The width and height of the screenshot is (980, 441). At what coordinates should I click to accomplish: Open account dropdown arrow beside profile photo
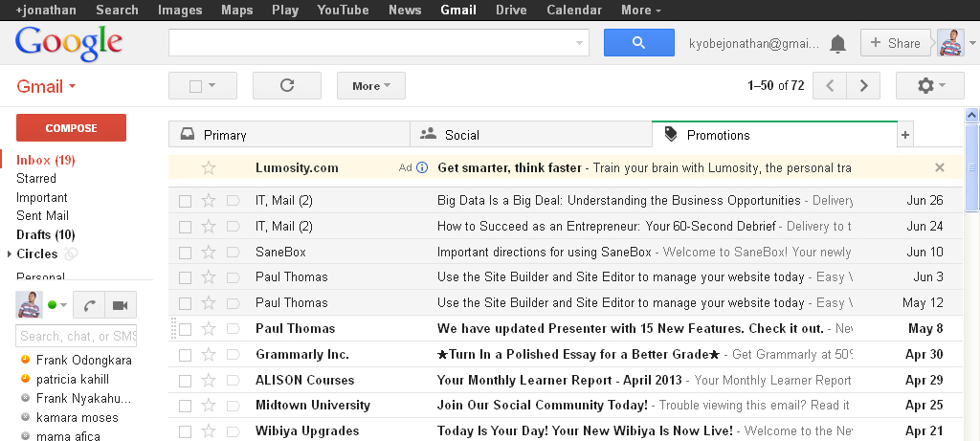972,43
